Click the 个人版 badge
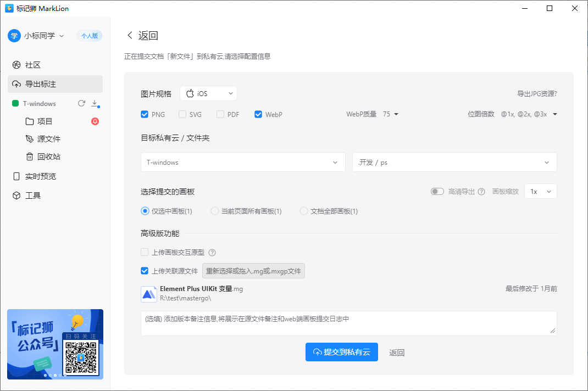Image resolution: width=588 pixels, height=391 pixels. click(90, 36)
